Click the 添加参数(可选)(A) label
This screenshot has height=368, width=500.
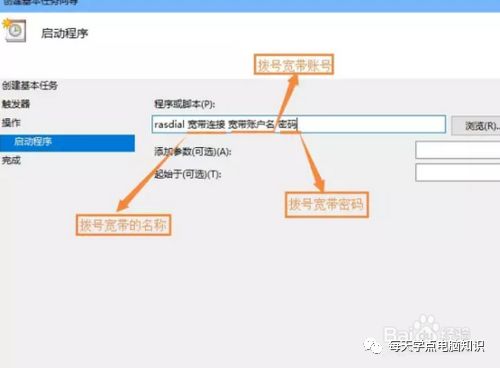click(193, 152)
